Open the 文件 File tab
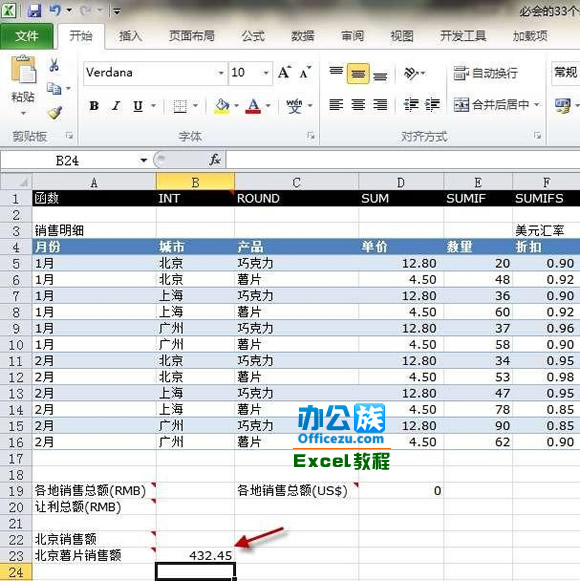Viewport: 580px width, 581px height. 27,36
